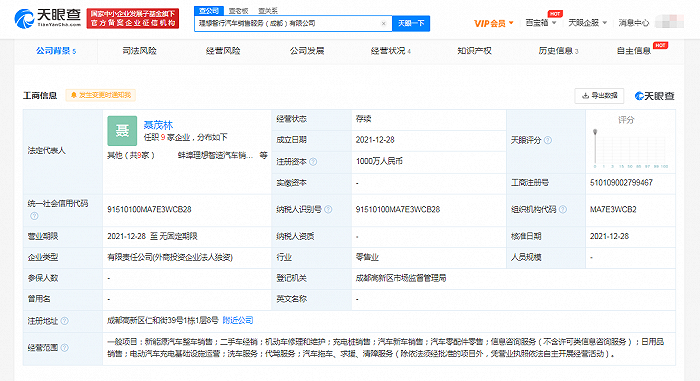Viewport: 700px width, 381px height.
Task: Click the 天眼查 logo beside 导出数据
Action: click(x=654, y=96)
